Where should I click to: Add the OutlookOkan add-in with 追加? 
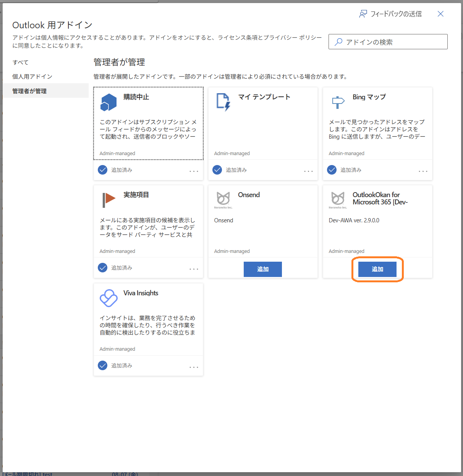click(x=377, y=269)
